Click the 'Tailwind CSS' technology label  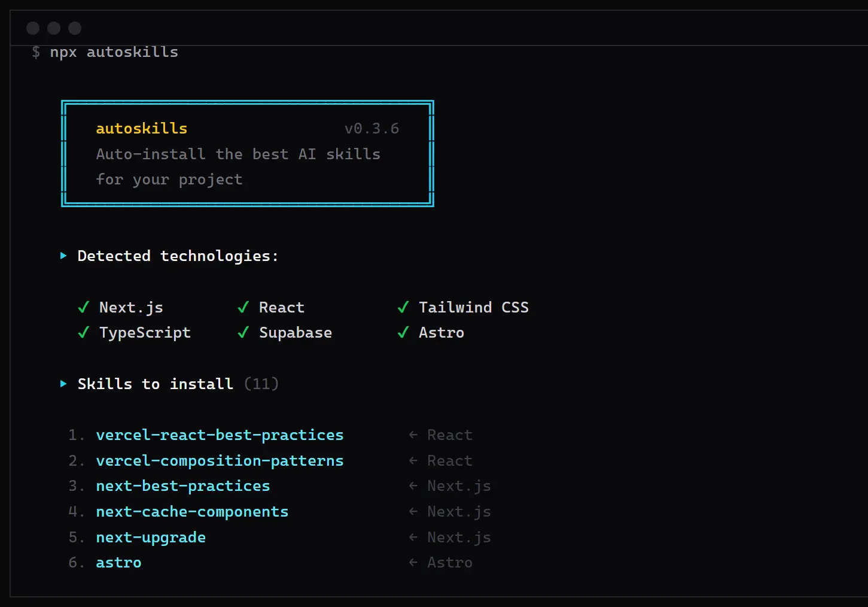(x=474, y=308)
